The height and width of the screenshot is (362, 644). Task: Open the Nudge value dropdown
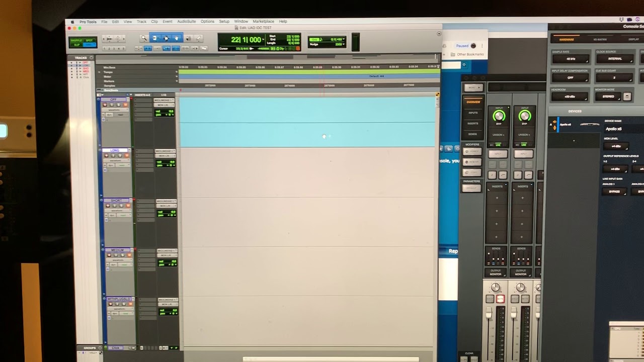click(344, 44)
